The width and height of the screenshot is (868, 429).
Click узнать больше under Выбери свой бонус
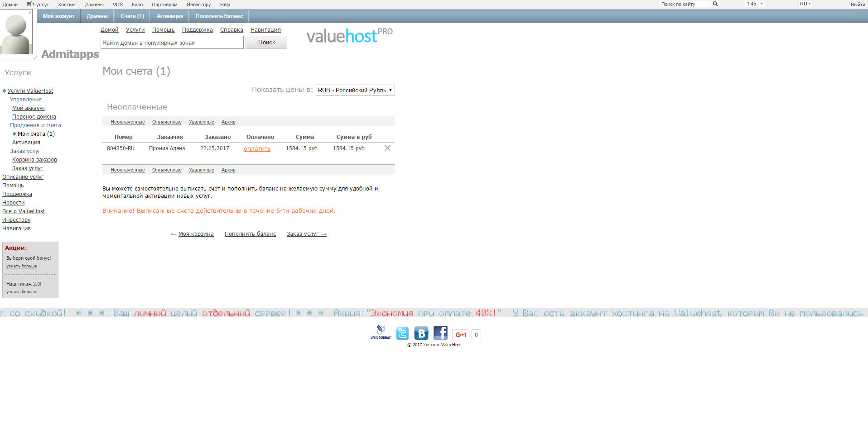pyautogui.click(x=21, y=266)
